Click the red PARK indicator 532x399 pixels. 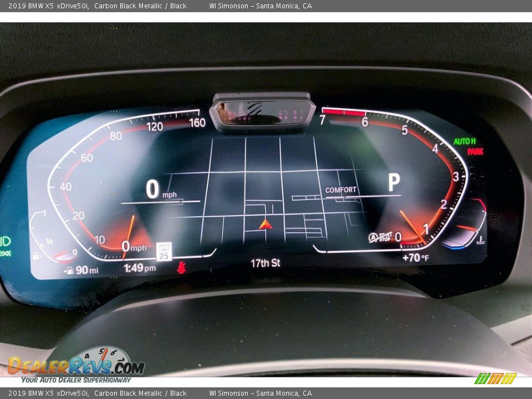[x=475, y=151]
